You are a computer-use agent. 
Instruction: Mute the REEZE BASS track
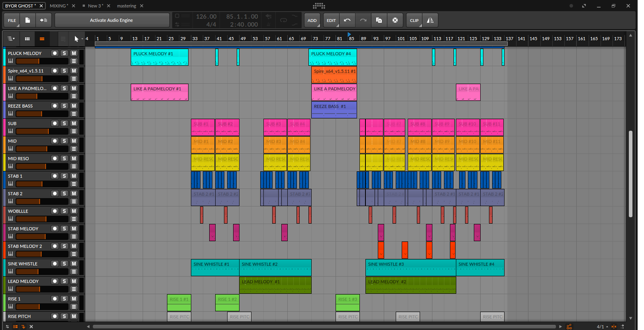point(74,106)
